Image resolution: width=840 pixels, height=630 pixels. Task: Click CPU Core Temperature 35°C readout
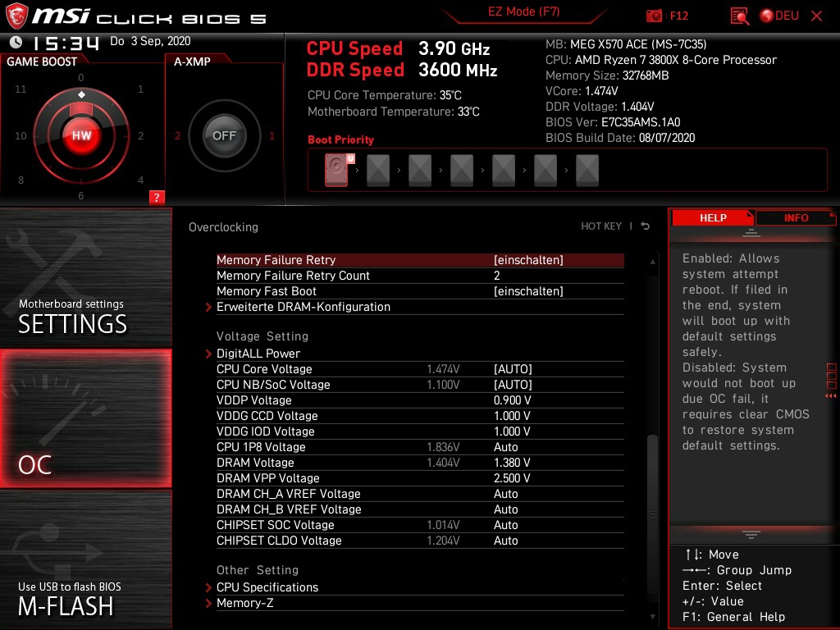point(384,95)
